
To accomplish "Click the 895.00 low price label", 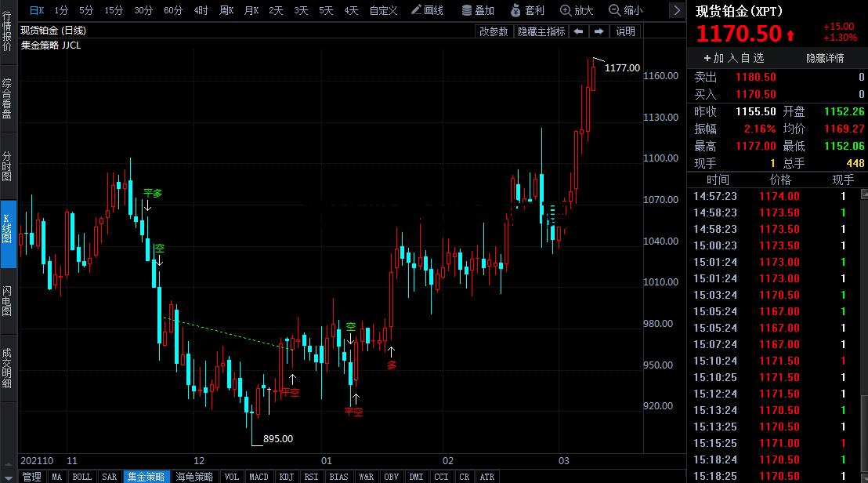I will coord(278,438).
